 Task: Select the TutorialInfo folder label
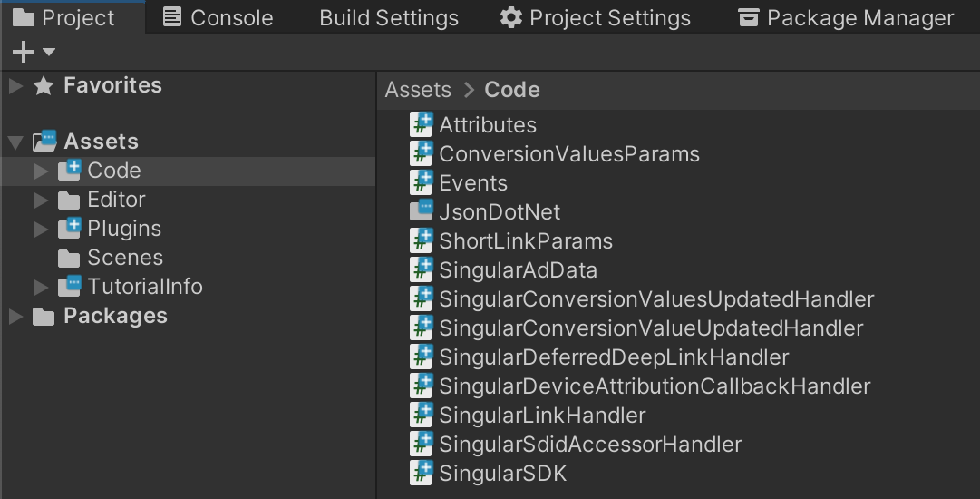click(145, 287)
